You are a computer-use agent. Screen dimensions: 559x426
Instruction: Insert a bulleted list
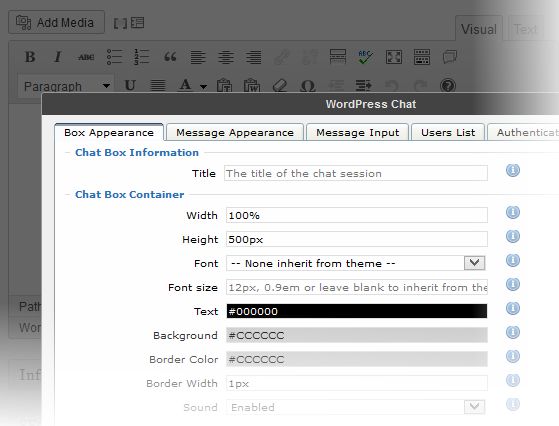[114, 57]
